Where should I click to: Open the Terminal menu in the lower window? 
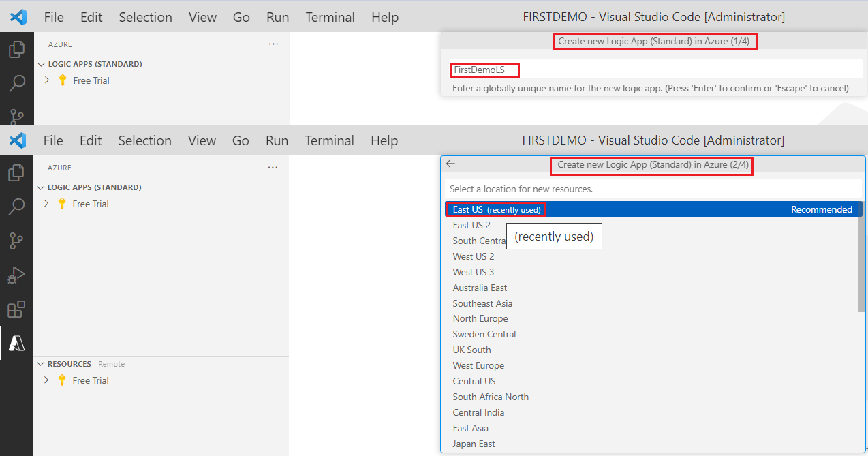tap(330, 140)
